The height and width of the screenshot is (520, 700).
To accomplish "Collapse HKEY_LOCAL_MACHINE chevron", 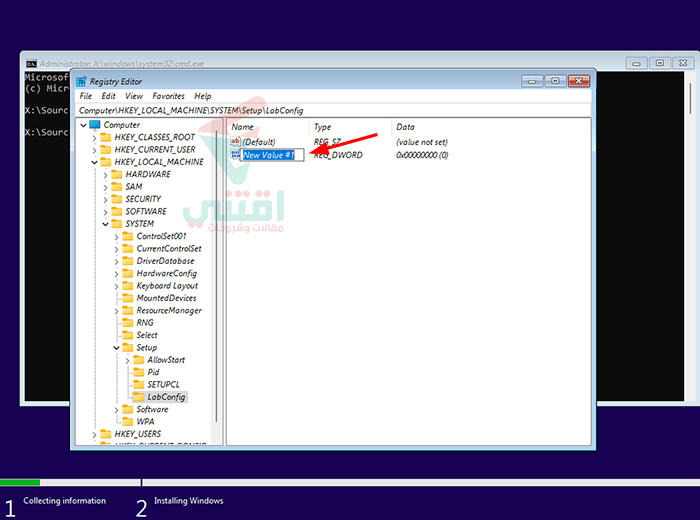I will click(x=94, y=162).
